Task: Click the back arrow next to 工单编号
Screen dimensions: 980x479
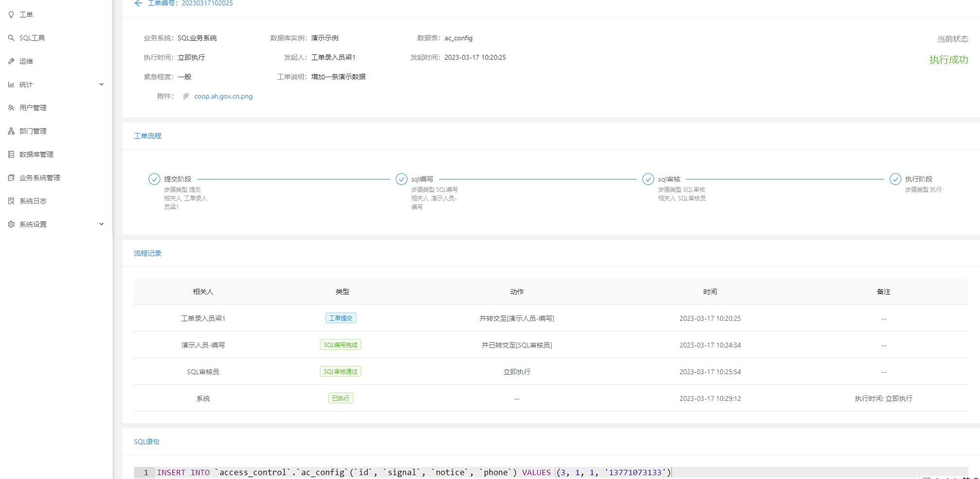Action: tap(138, 3)
